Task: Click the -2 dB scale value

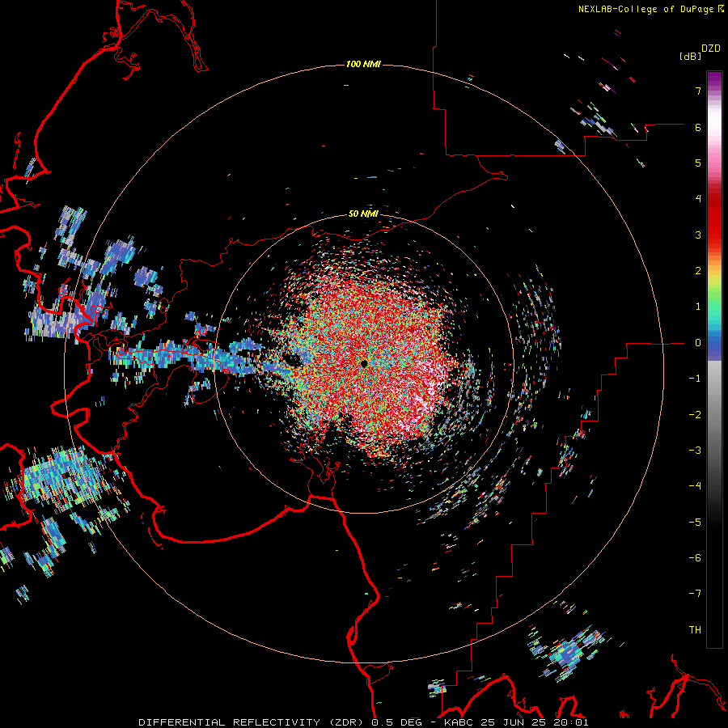Action: (695, 415)
